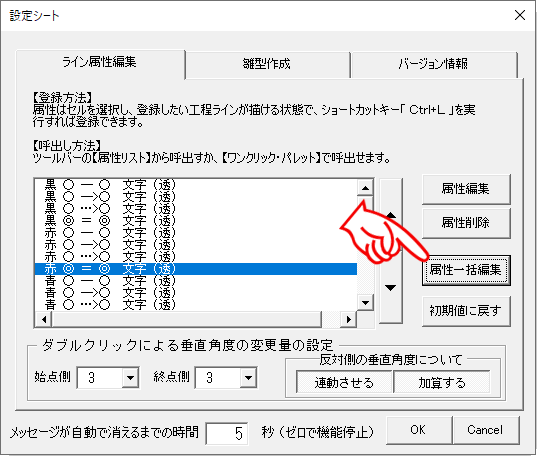Move selected item up with black triangle
The width and height of the screenshot is (537, 456).
[x=391, y=215]
